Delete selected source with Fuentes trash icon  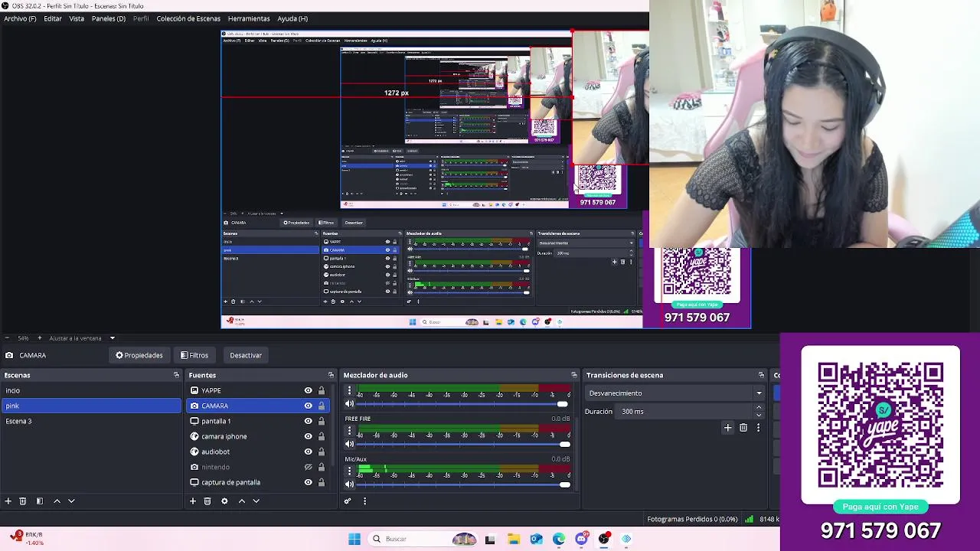[207, 501]
